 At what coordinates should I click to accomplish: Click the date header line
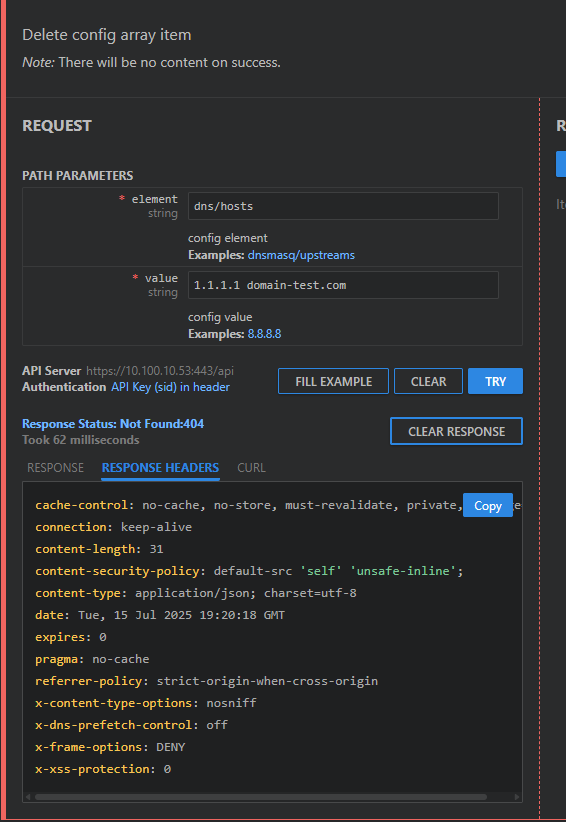click(160, 615)
